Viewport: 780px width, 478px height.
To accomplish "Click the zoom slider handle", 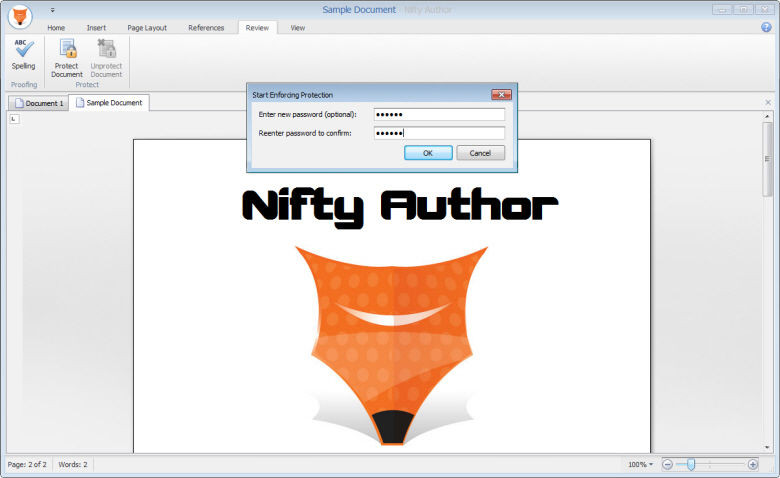I will click(x=691, y=465).
